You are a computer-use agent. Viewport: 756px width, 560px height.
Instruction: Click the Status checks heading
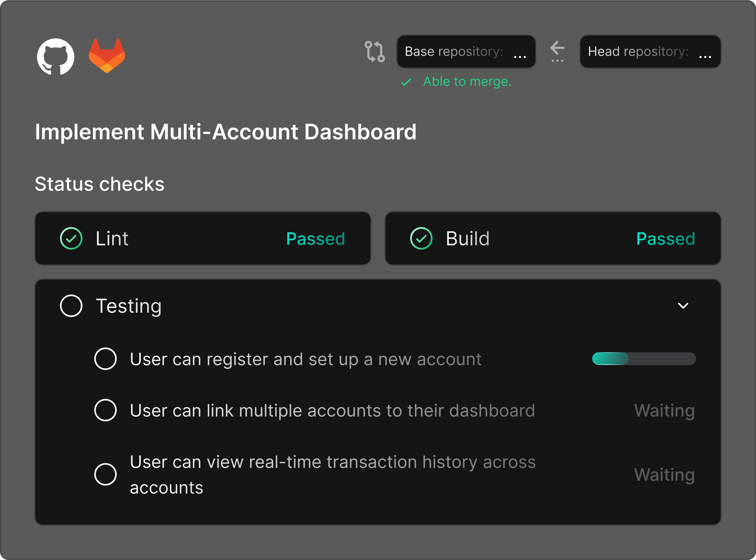click(100, 184)
